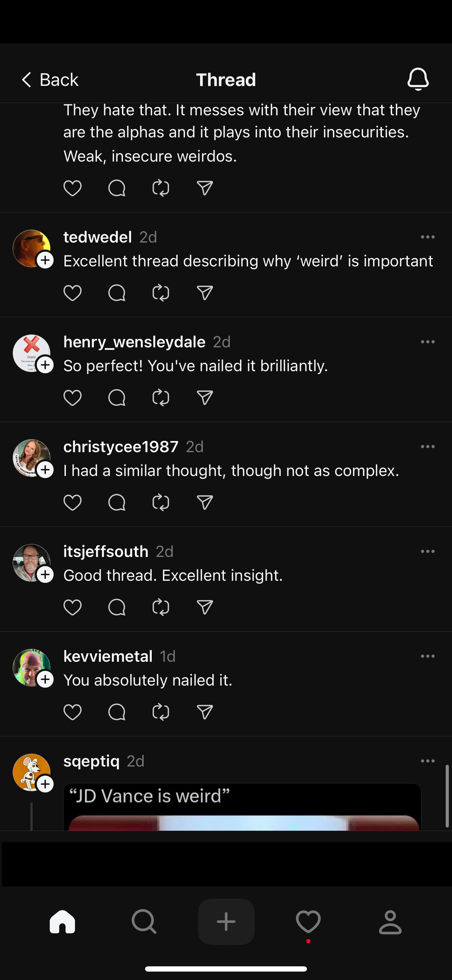Image resolution: width=452 pixels, height=980 pixels.
Task: Repost christycee1987's reply
Action: click(x=160, y=503)
